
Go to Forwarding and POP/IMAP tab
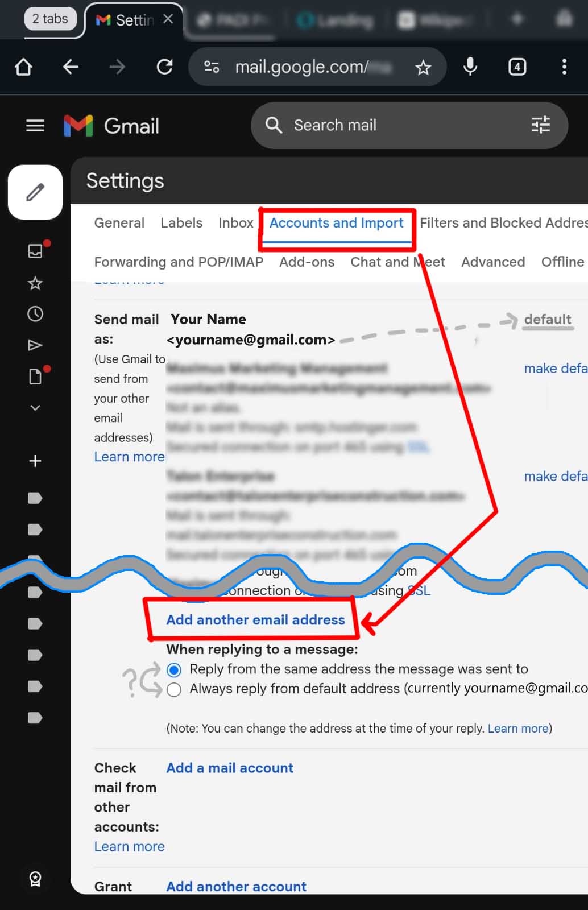179,262
